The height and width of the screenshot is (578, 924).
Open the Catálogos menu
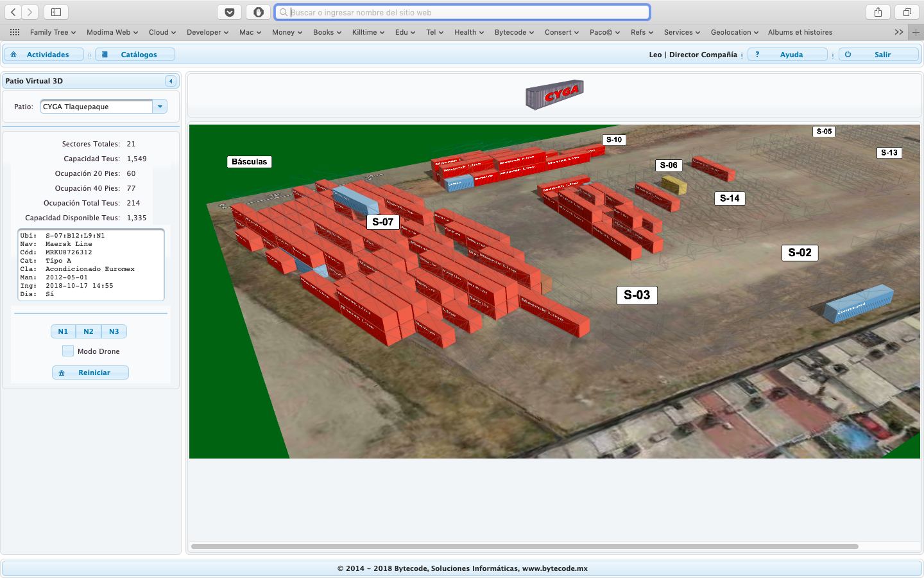[135, 55]
